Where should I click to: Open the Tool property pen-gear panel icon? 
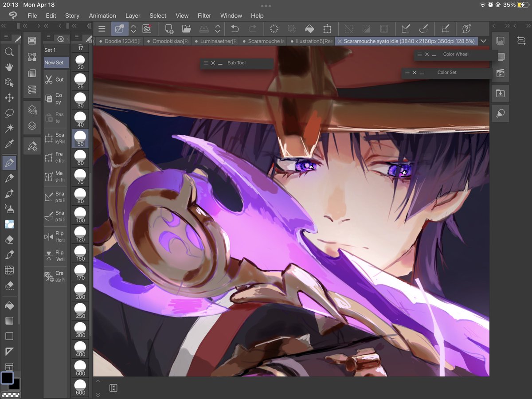click(x=32, y=146)
